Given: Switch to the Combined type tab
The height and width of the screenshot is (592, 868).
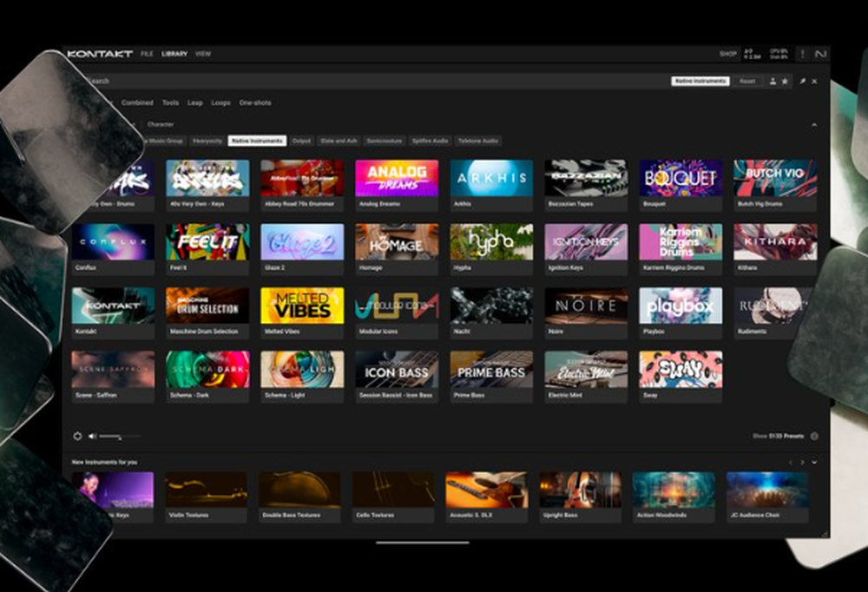Looking at the screenshot, I should pyautogui.click(x=137, y=102).
